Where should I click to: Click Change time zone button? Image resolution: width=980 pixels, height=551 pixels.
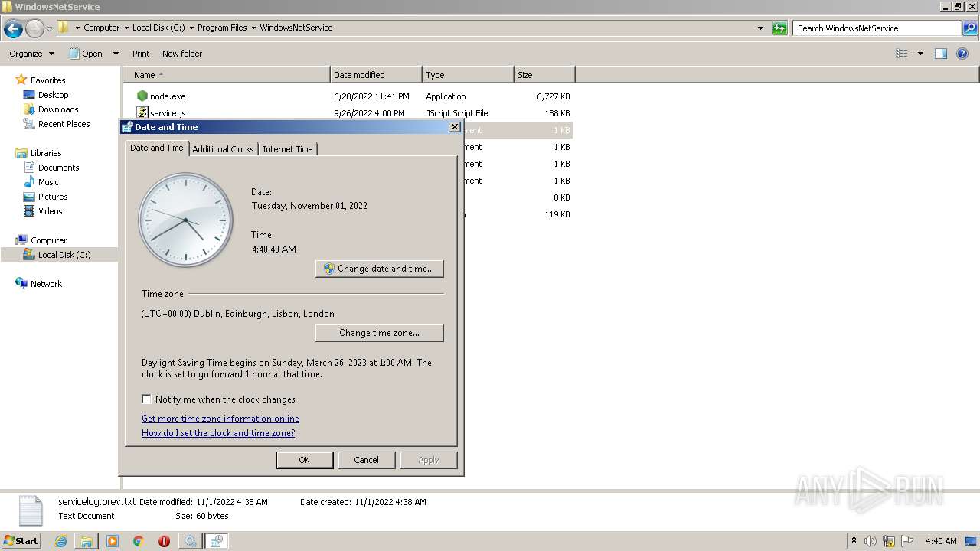click(380, 333)
